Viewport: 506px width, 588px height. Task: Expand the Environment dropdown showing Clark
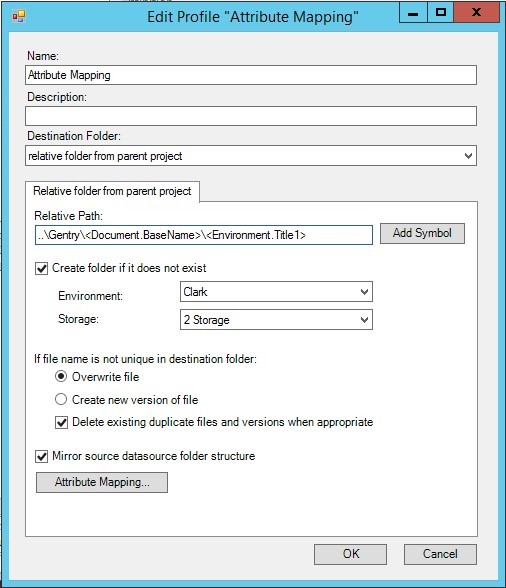pos(276,292)
